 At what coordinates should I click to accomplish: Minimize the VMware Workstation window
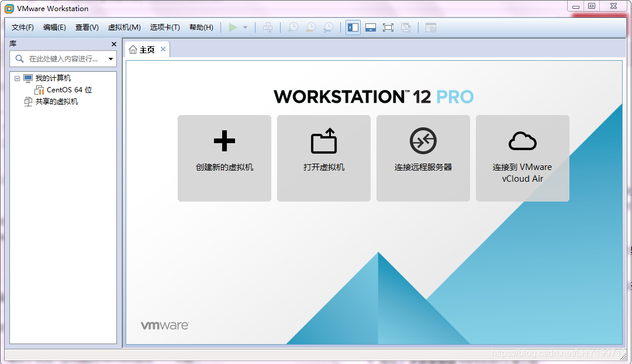click(x=575, y=6)
